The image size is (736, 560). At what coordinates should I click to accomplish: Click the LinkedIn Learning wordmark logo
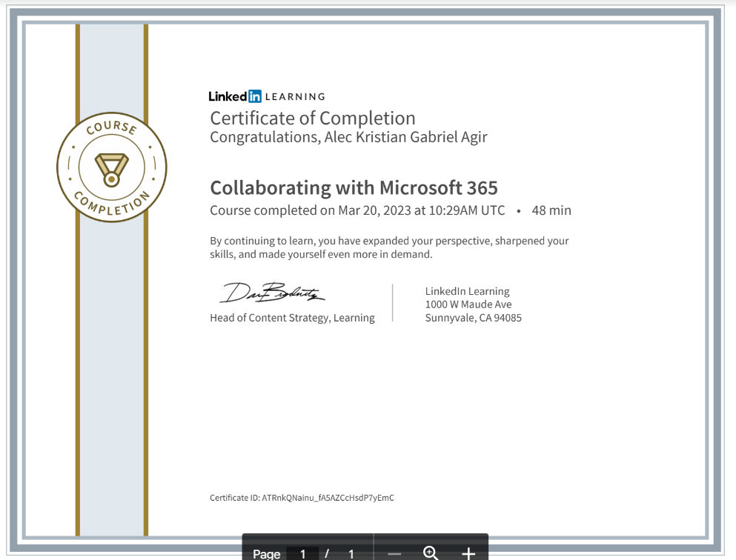pos(266,96)
